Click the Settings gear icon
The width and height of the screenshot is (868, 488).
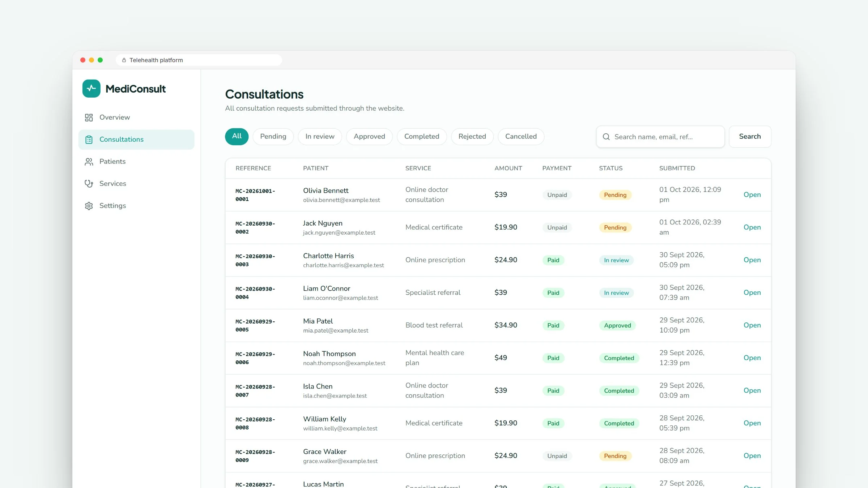point(89,206)
